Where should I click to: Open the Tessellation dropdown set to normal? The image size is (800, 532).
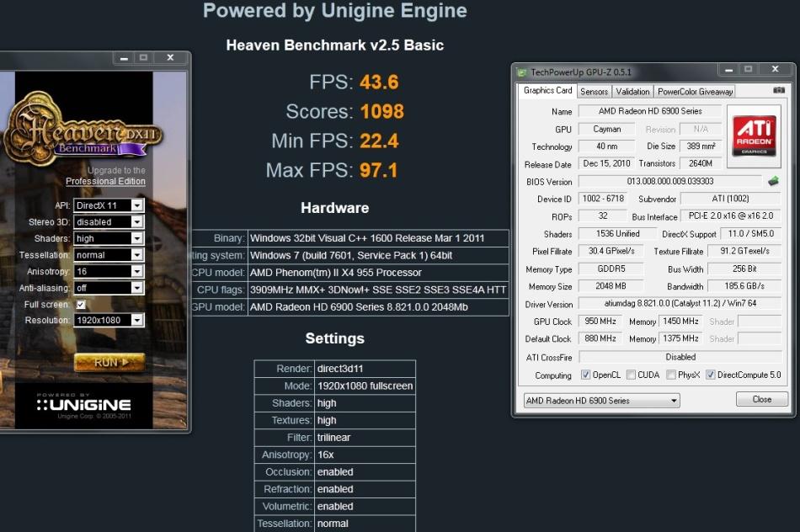[109, 255]
